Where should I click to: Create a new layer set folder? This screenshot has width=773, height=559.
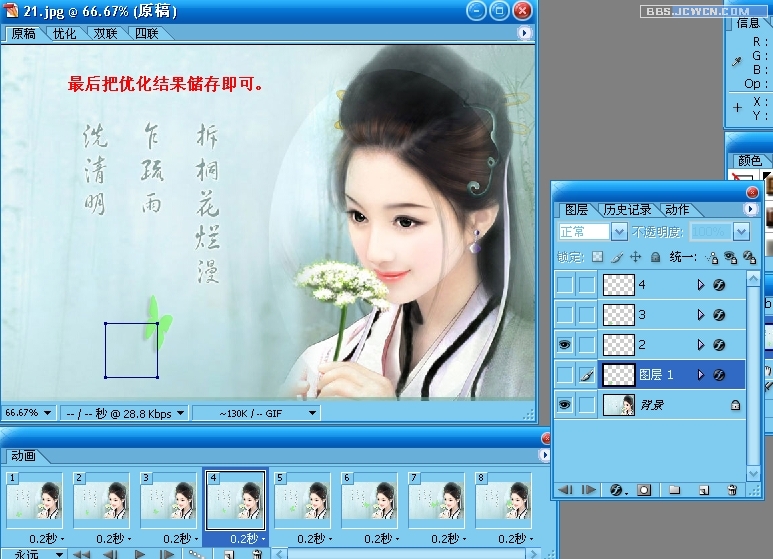click(674, 489)
